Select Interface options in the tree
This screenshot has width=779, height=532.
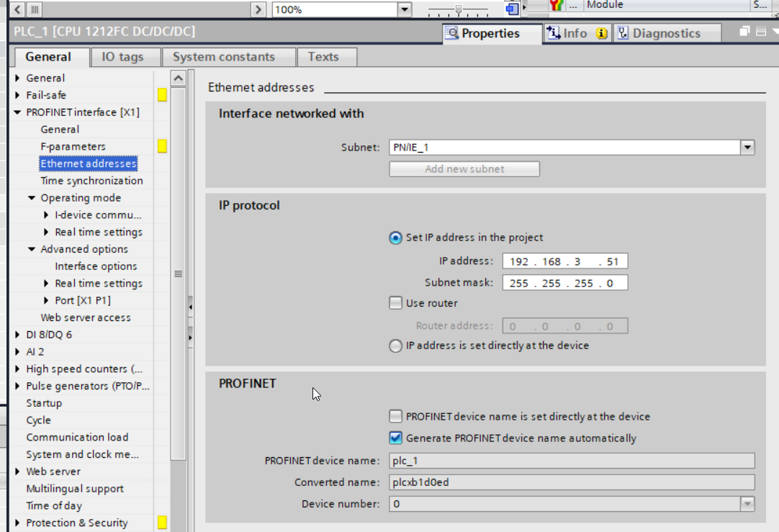(x=96, y=266)
